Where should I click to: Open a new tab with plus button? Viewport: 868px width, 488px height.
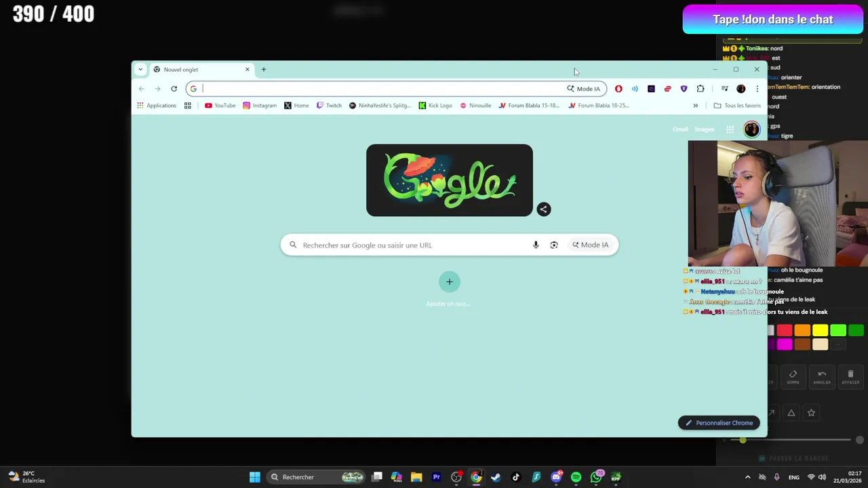coord(264,69)
